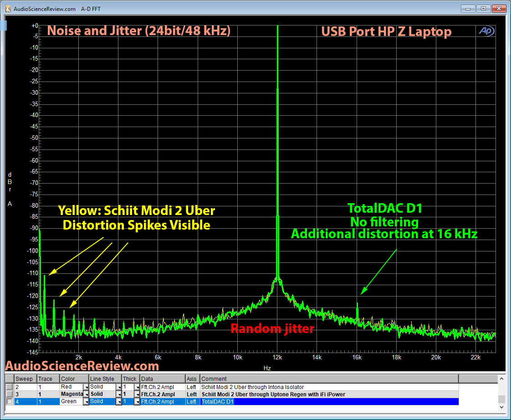Image resolution: width=511 pixels, height=420 pixels.
Task: Click the A-D FFT window title icon
Action: [8, 9]
